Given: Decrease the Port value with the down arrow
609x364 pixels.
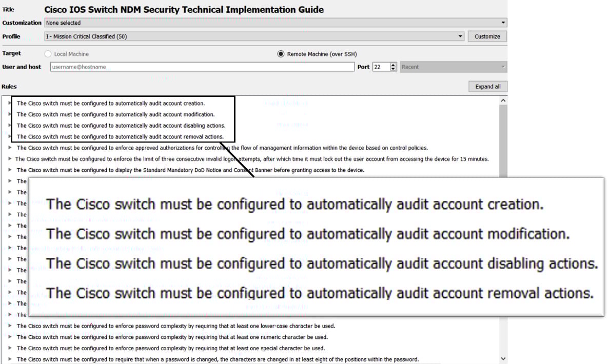Looking at the screenshot, I should pyautogui.click(x=394, y=69).
